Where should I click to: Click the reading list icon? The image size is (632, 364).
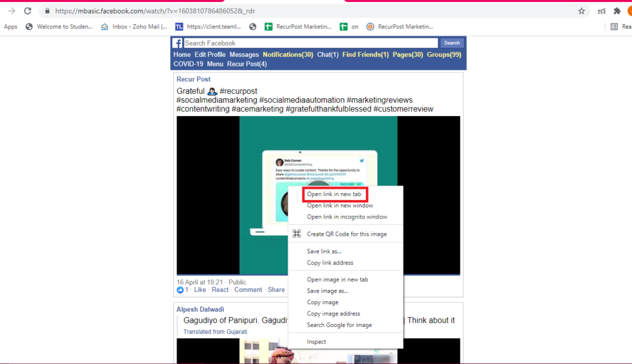(x=614, y=27)
